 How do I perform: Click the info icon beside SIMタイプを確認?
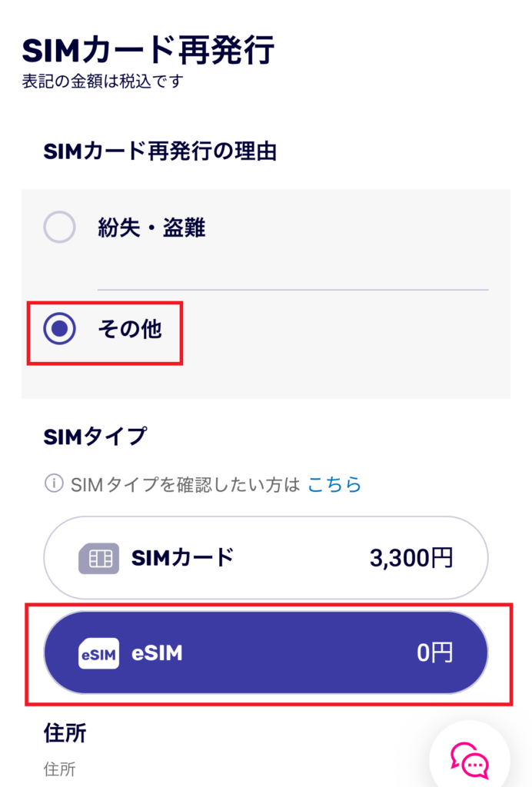[53, 484]
